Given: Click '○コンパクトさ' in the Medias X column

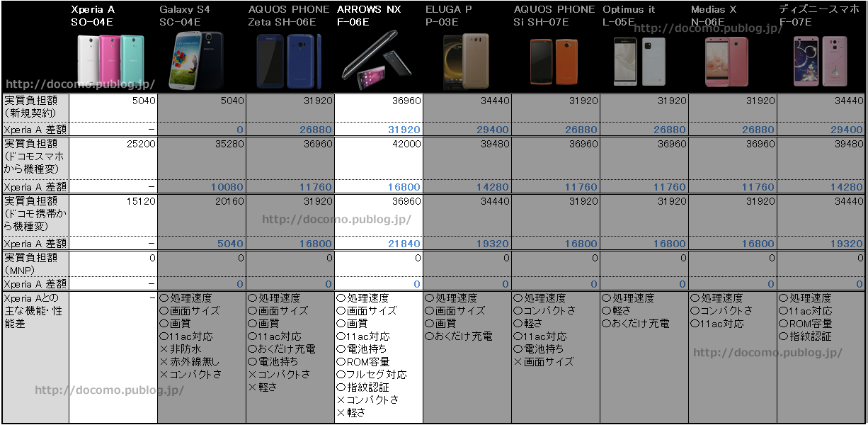Looking at the screenshot, I should pos(721,311).
